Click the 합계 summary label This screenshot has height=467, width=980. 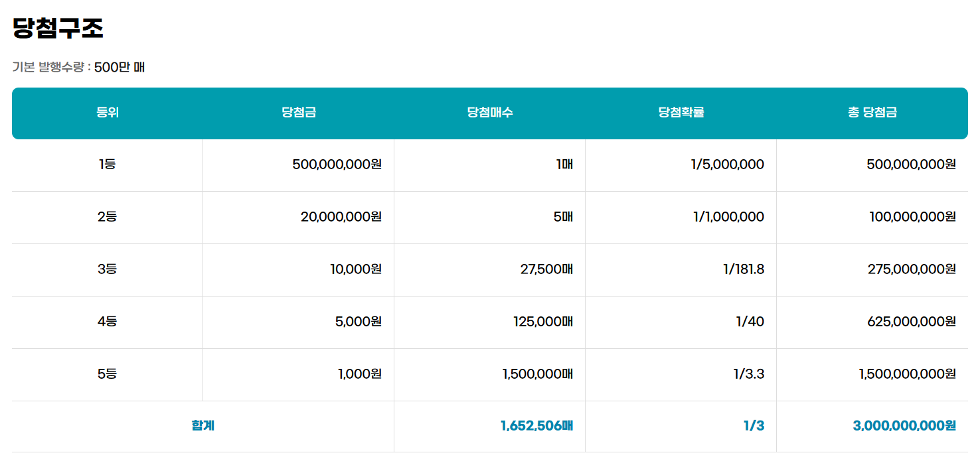[201, 425]
